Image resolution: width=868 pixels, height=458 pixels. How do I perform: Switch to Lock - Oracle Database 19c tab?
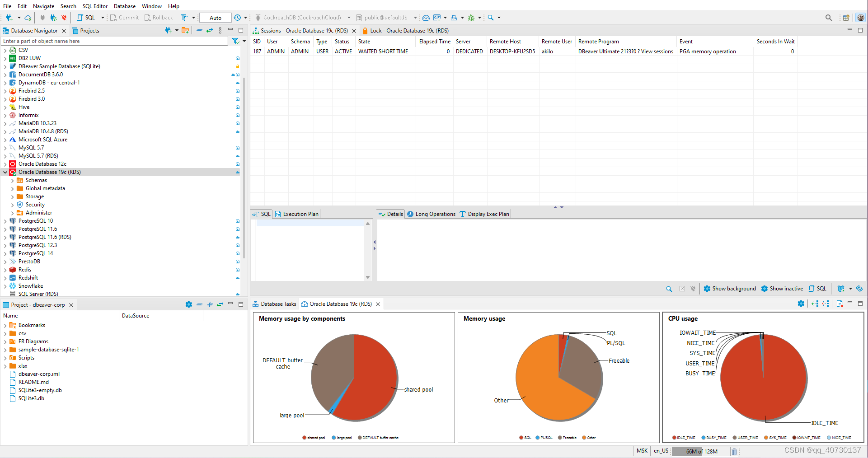(x=406, y=31)
